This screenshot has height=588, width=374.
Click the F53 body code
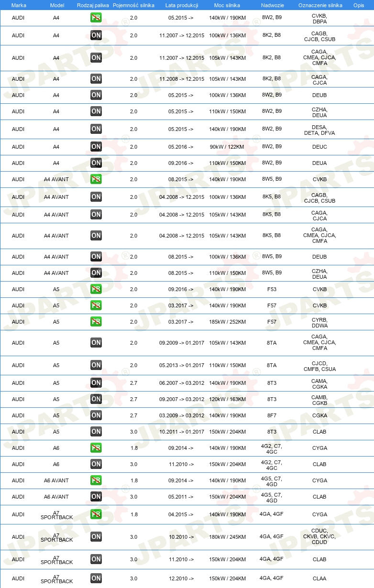[272, 289]
